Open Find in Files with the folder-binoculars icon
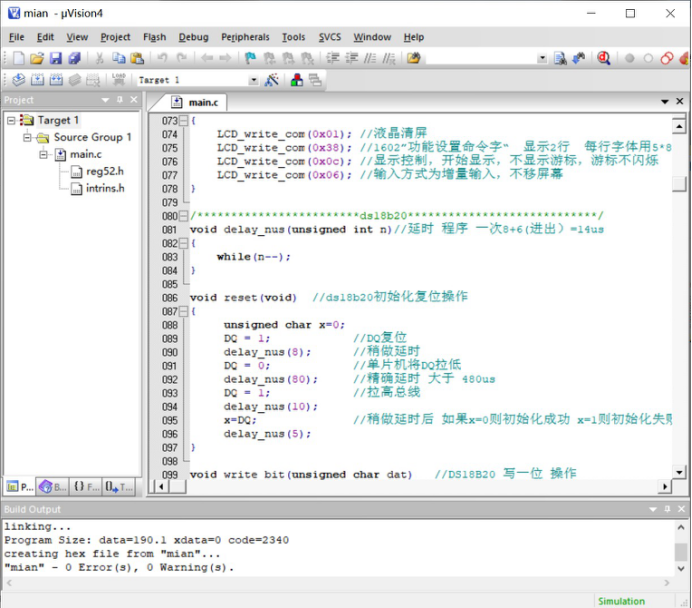Screen dimensions: 692x608 click(x=414, y=58)
